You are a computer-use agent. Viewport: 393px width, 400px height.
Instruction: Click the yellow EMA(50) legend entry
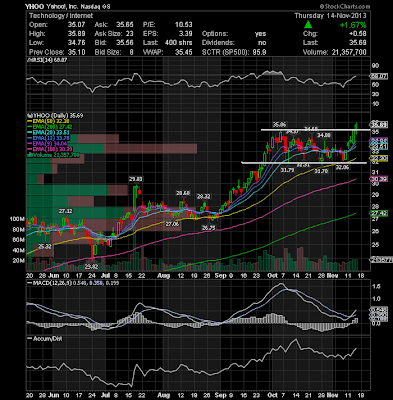tap(49, 122)
